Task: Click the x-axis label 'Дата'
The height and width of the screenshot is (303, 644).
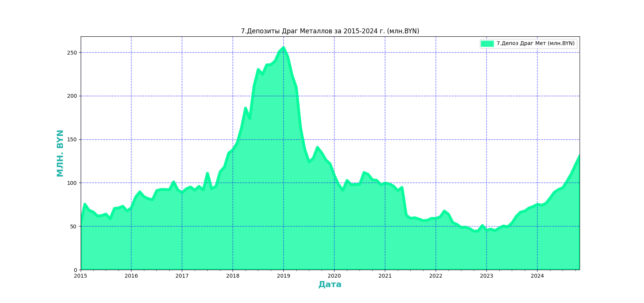Action: click(x=330, y=284)
